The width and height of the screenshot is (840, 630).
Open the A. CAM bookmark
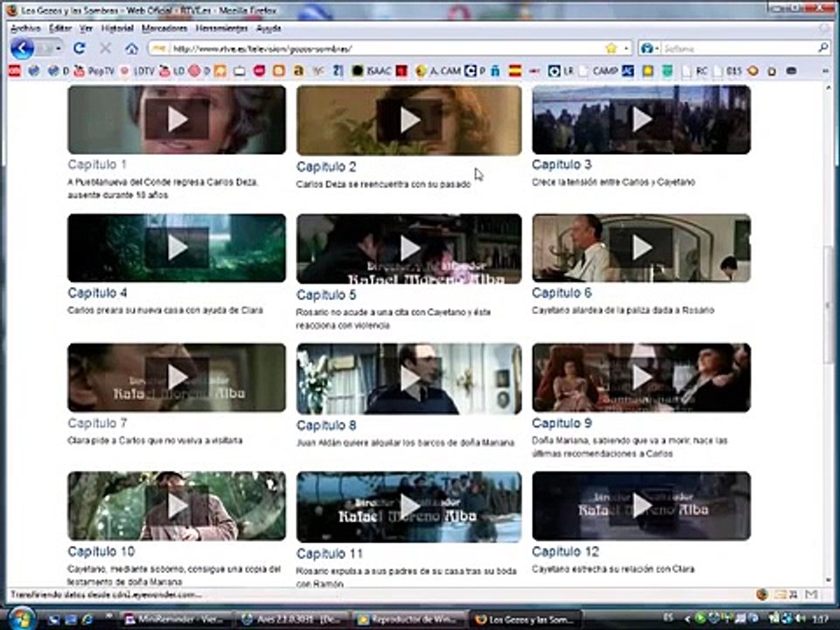pyautogui.click(x=438, y=71)
